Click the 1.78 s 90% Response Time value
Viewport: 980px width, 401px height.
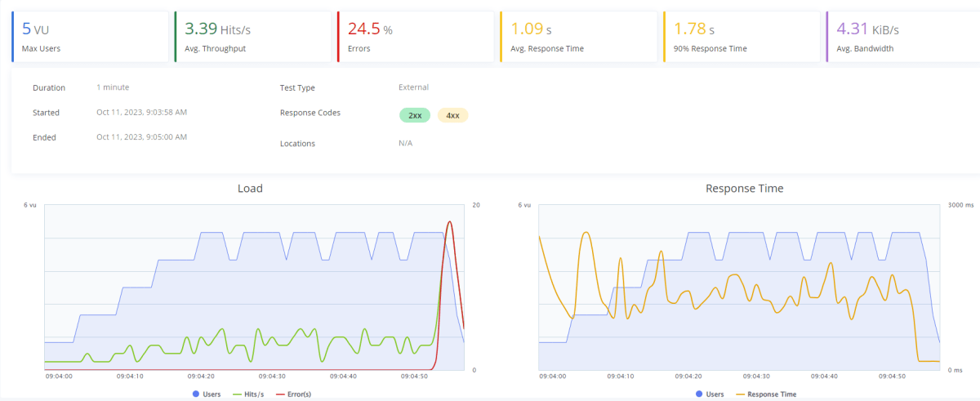pos(695,29)
